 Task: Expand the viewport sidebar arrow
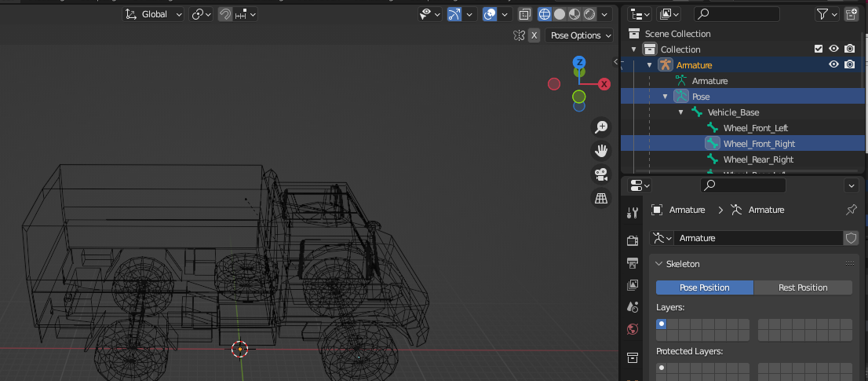[x=615, y=61]
